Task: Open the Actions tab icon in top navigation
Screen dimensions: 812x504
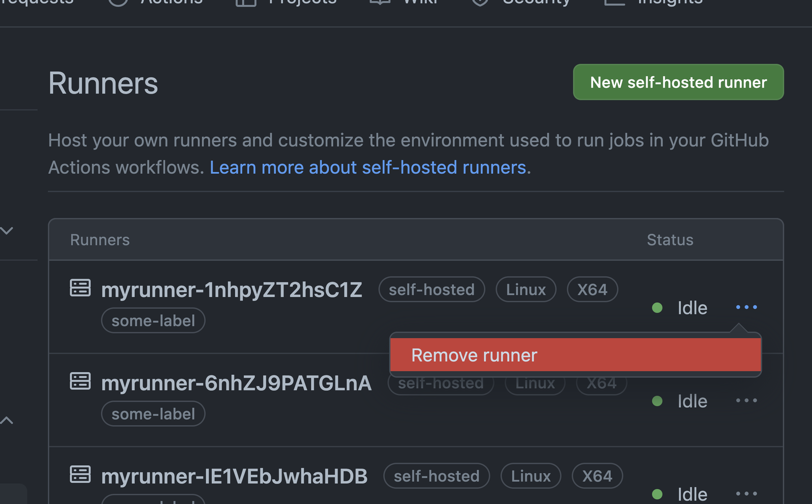Action: [117, 2]
